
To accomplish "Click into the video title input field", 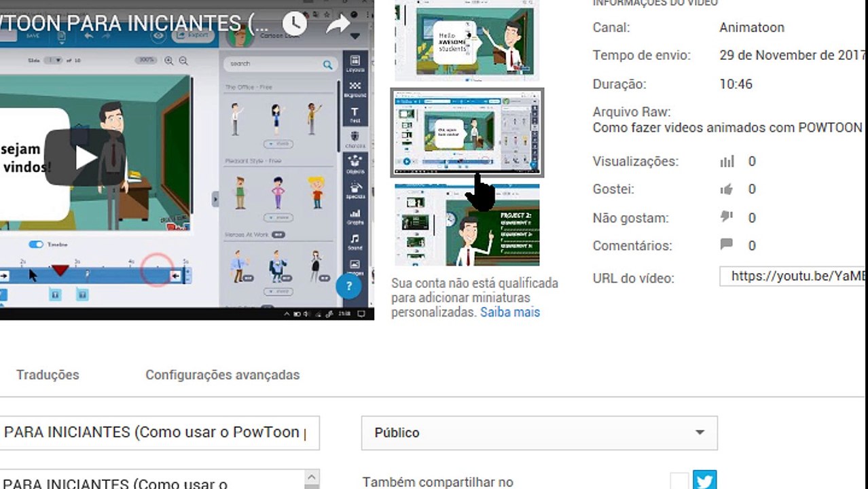I will [160, 433].
